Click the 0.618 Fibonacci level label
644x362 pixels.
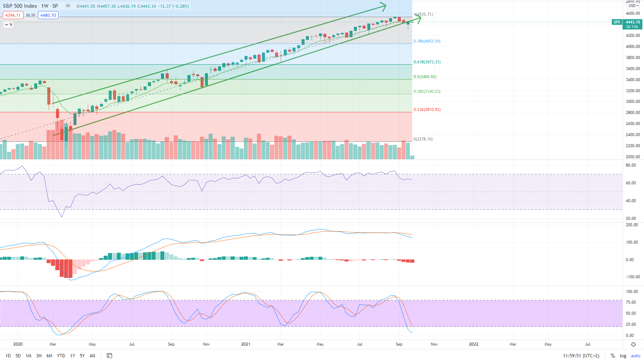click(427, 62)
